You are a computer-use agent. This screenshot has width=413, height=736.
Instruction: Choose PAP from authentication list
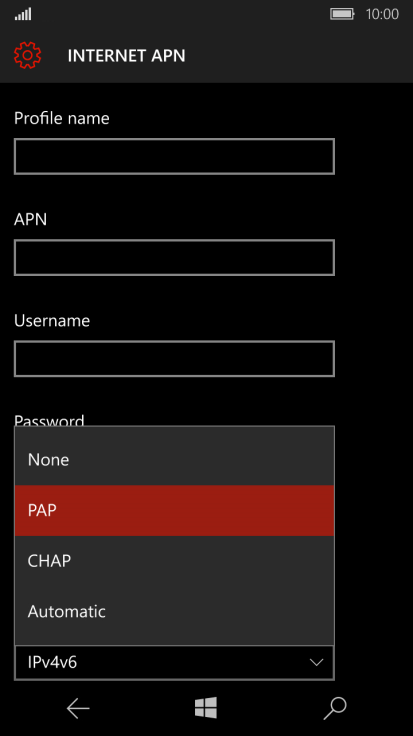point(174,510)
